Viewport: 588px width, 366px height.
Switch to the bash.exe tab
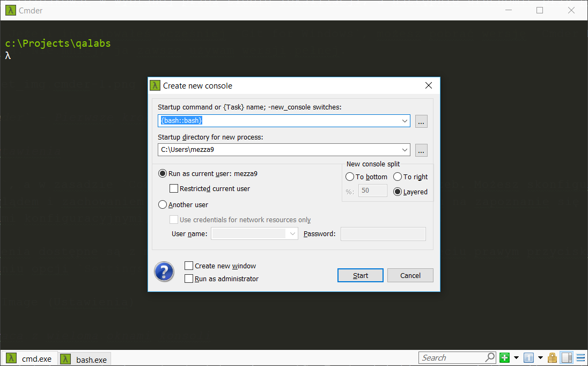pyautogui.click(x=84, y=359)
